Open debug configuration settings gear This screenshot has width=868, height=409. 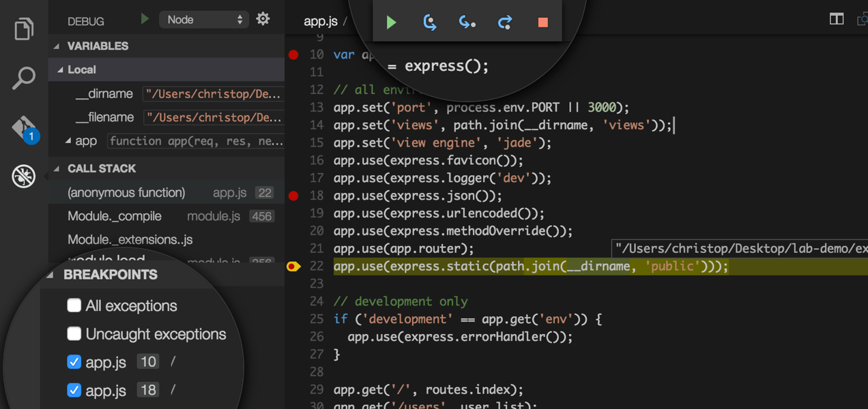point(263,19)
